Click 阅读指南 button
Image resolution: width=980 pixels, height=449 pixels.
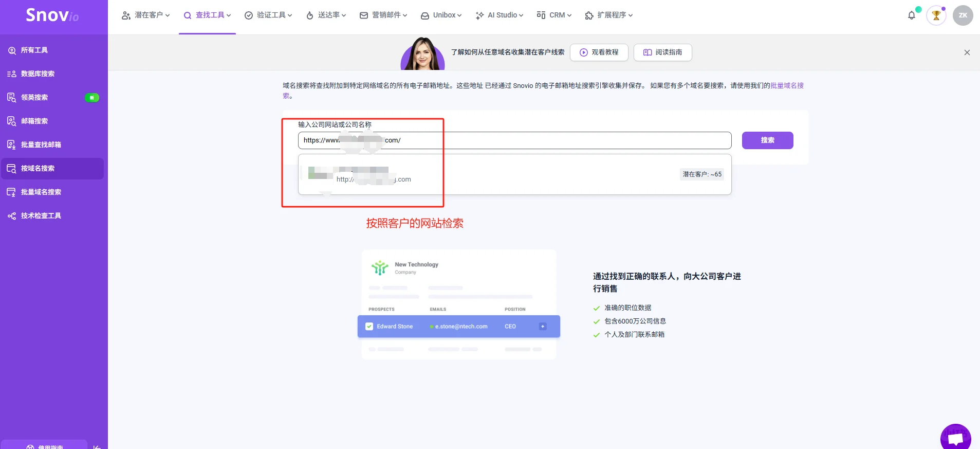pos(663,52)
